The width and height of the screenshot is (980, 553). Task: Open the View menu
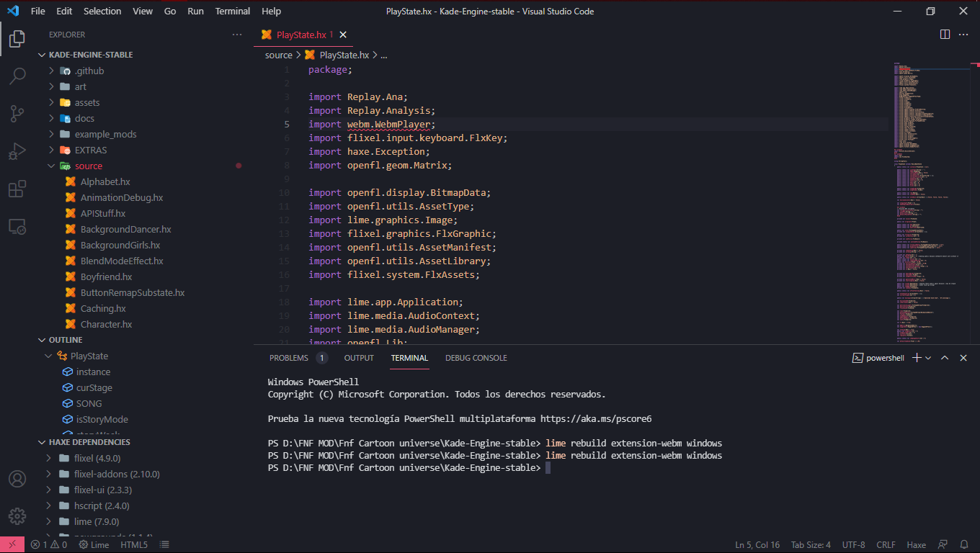click(x=143, y=11)
